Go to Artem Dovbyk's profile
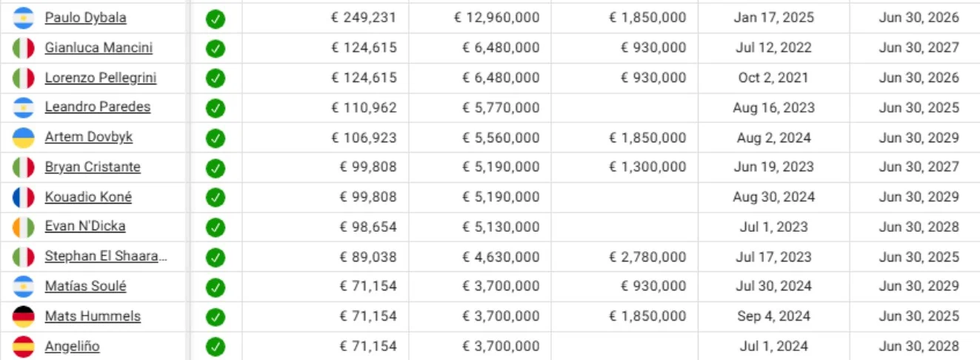Viewport: 980px width, 360px height. click(x=88, y=138)
